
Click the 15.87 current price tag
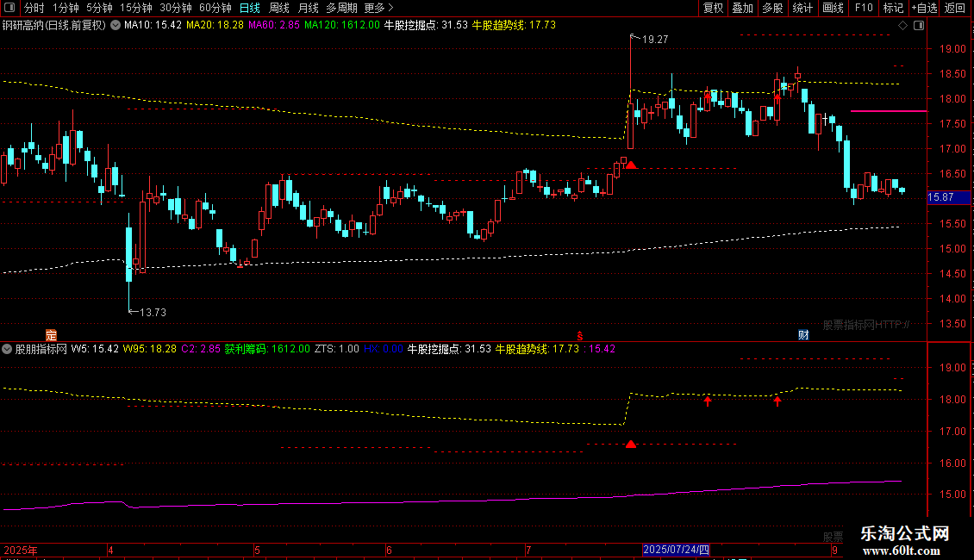click(x=948, y=197)
